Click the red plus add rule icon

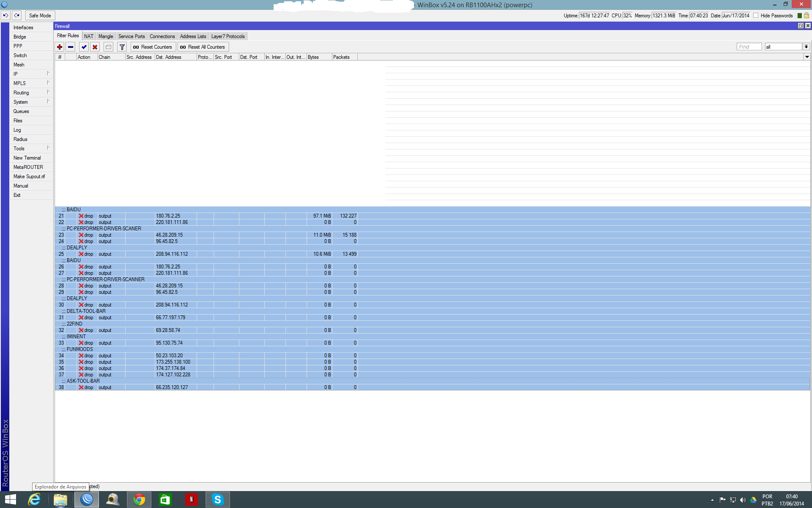point(60,47)
